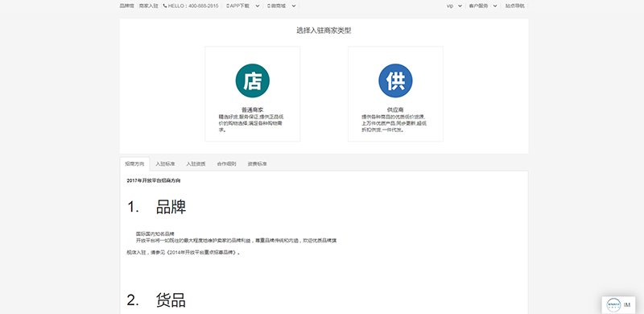
Task: Click the mobile icon beside APP下载
Action: (x=228, y=6)
